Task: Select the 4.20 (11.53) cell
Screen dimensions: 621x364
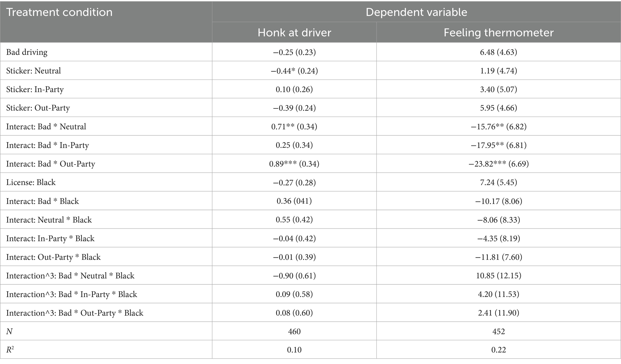Action: 498,294
